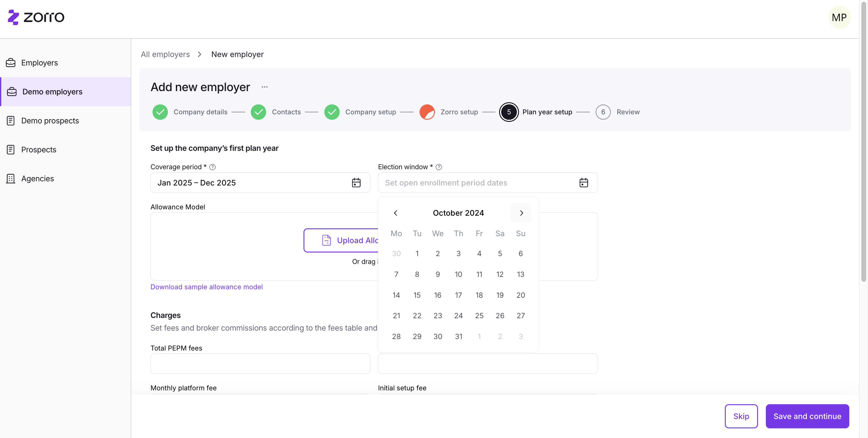Open the three-dot menu beside Add new employer
The image size is (868, 438).
pos(265,87)
